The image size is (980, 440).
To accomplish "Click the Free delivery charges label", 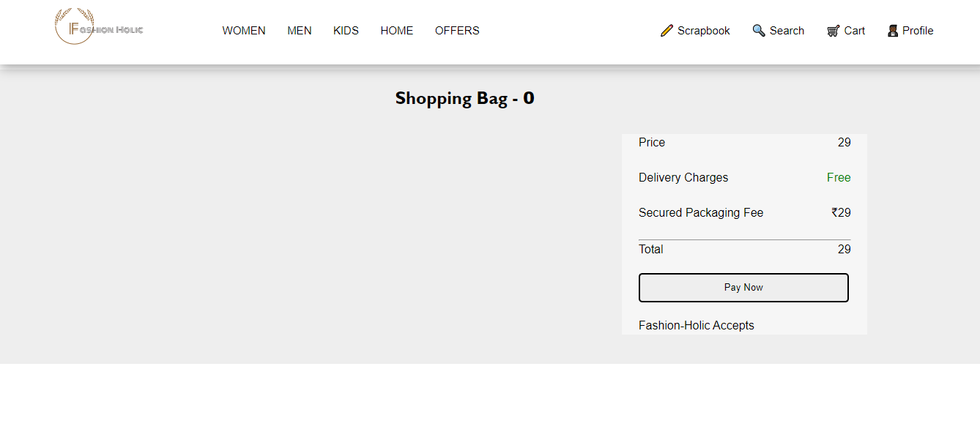I will (838, 177).
